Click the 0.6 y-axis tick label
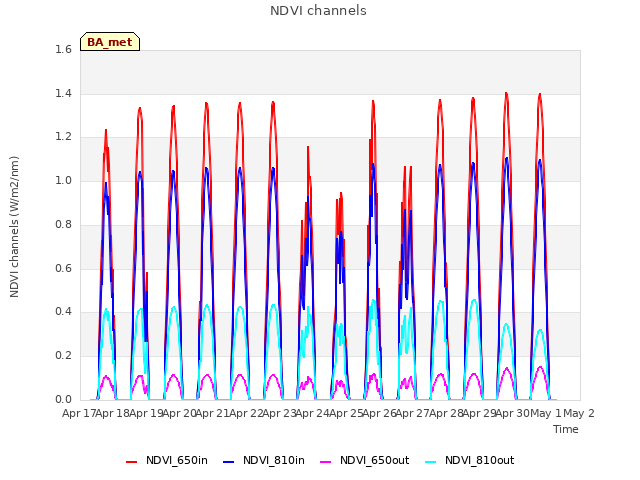Viewport: 640px width, 480px height. point(63,268)
